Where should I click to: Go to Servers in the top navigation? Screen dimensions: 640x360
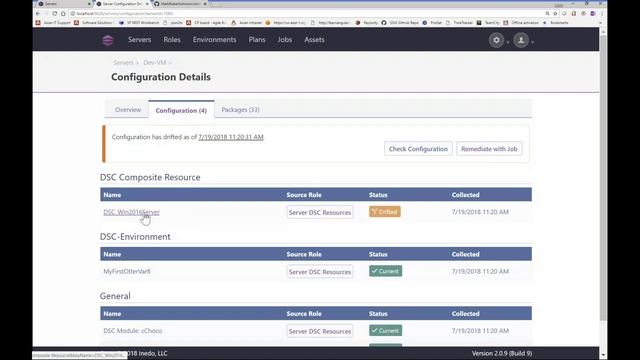coord(140,40)
